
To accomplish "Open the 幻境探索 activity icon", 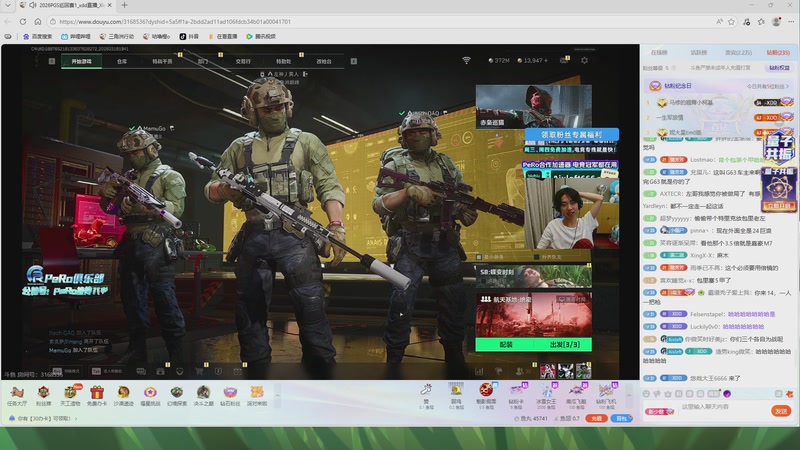I will pos(177,396).
